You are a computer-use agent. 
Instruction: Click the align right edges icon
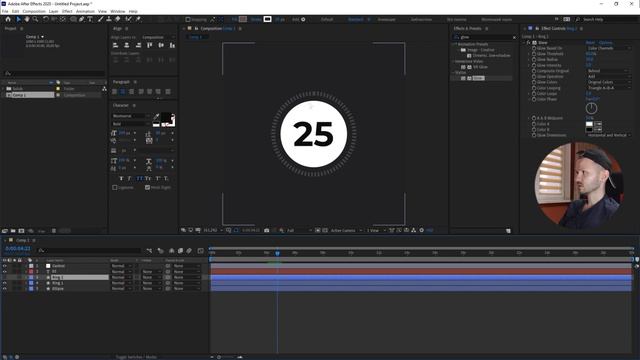tap(138, 45)
